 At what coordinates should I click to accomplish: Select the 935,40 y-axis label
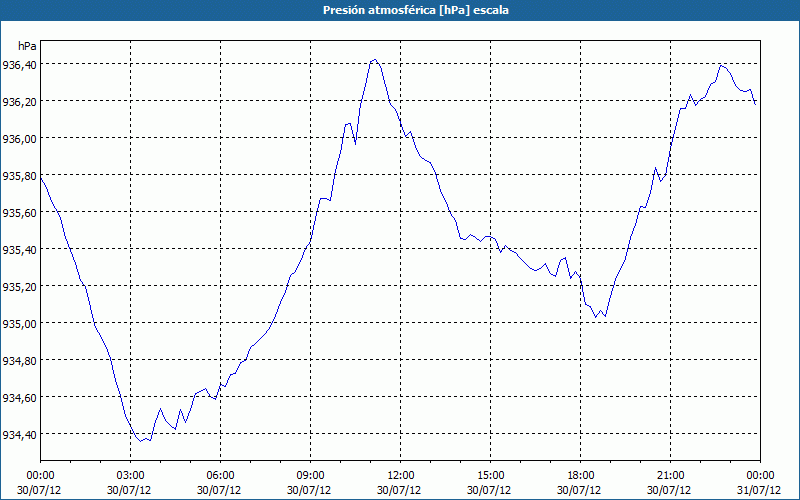click(19, 249)
